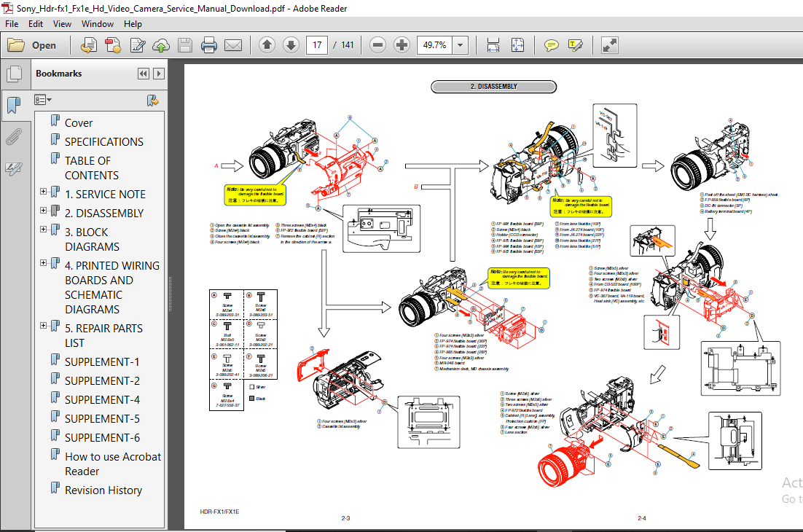803x532 pixels.
Task: Click the 2. DISASSEMBLY page heading
Action: [494, 87]
